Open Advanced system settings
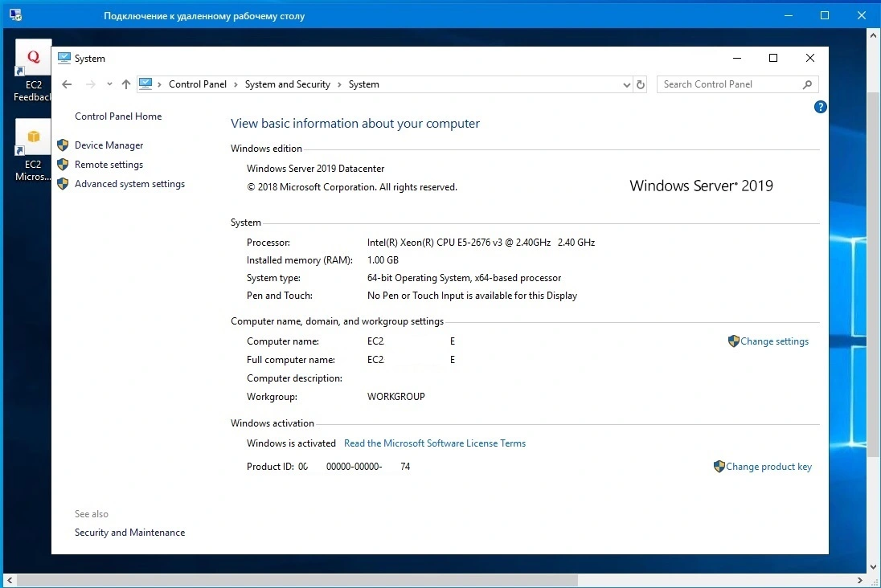This screenshot has width=881, height=588. (129, 184)
